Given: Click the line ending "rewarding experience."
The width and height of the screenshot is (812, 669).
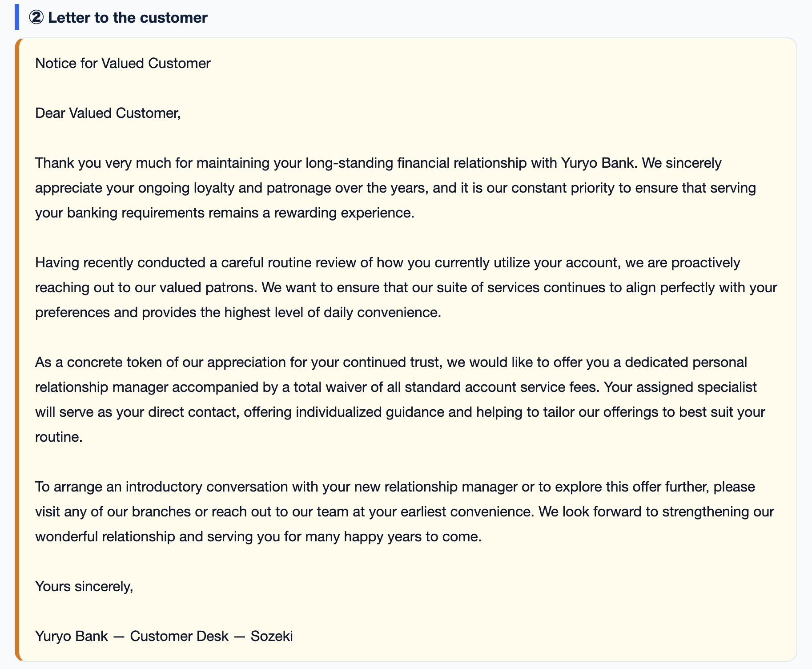Looking at the screenshot, I should [225, 213].
